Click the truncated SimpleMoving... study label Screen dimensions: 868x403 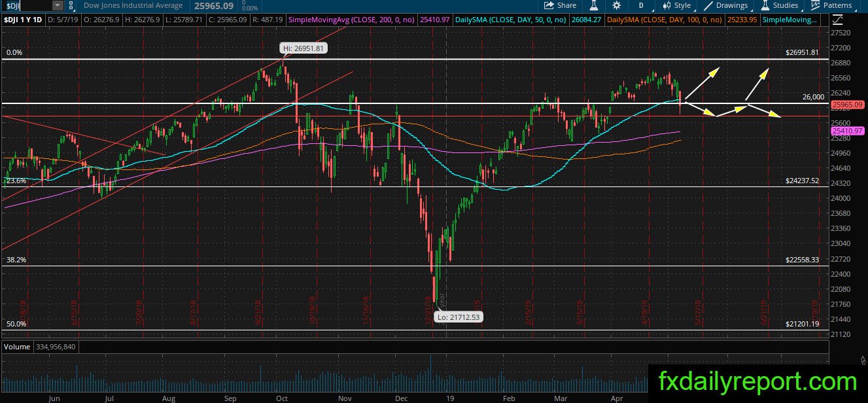[x=790, y=20]
